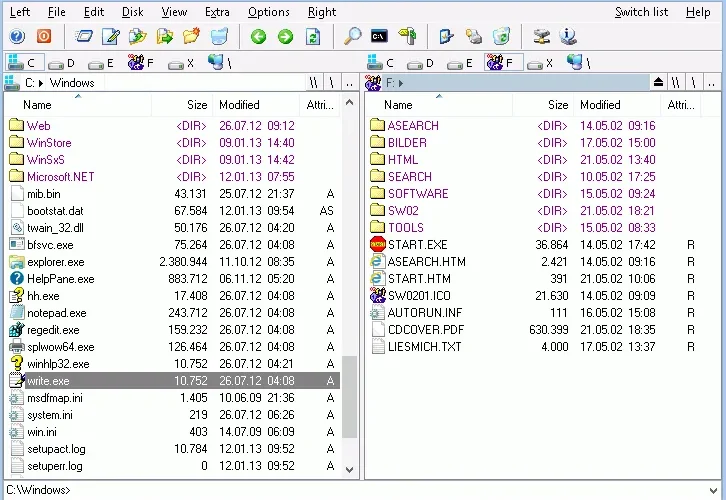The width and height of the screenshot is (726, 500).
Task: Click the edit file pencil icon
Action: click(x=111, y=36)
